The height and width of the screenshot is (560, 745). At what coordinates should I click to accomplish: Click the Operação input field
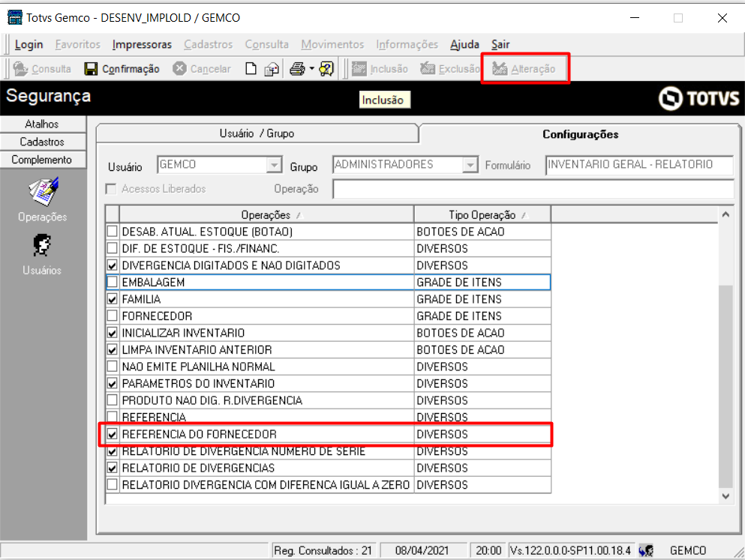pos(533,189)
